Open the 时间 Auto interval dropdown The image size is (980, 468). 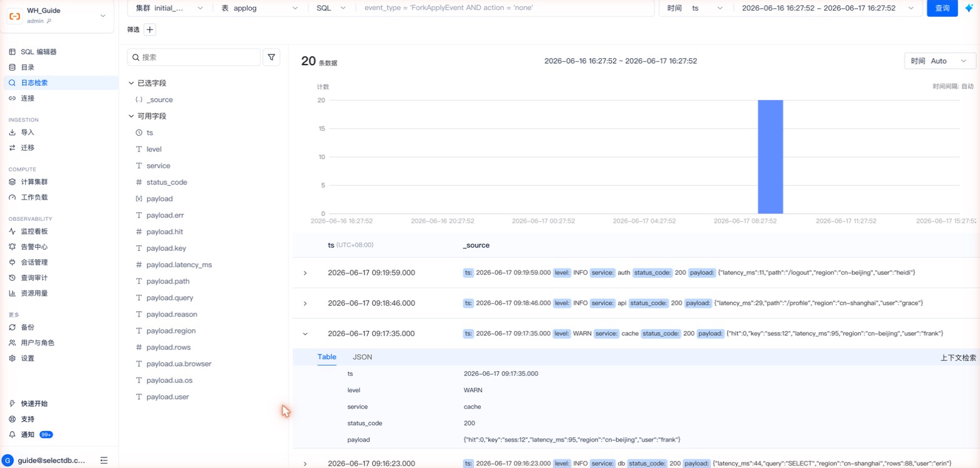940,61
